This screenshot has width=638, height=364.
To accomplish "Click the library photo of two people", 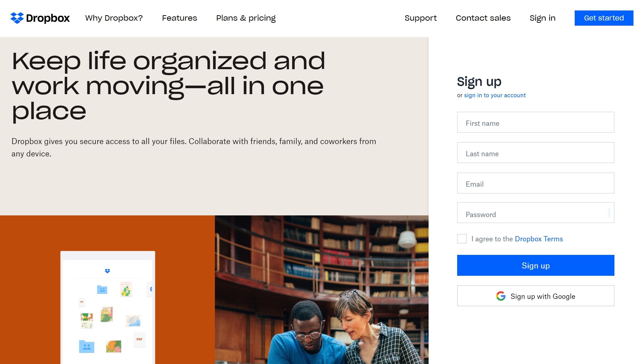I will (321, 290).
